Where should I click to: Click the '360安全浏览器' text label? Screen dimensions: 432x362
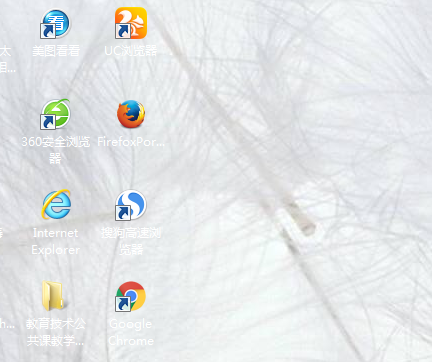tap(56, 150)
